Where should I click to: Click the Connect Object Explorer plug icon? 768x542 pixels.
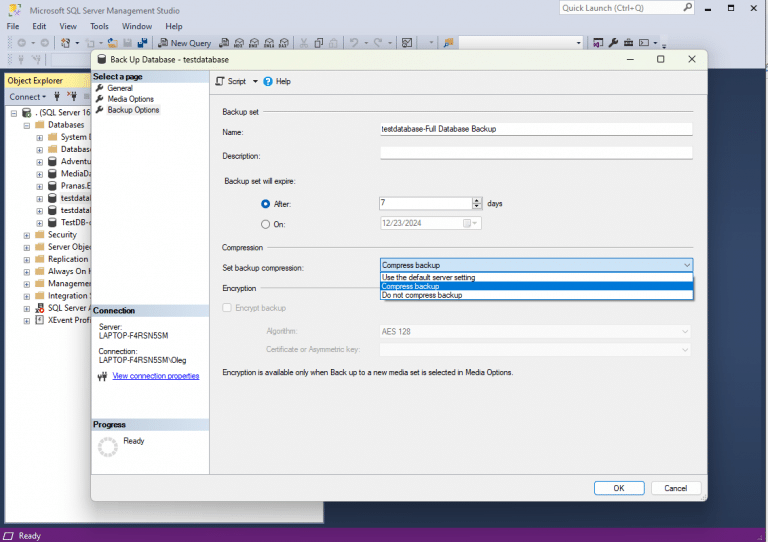pos(57,96)
